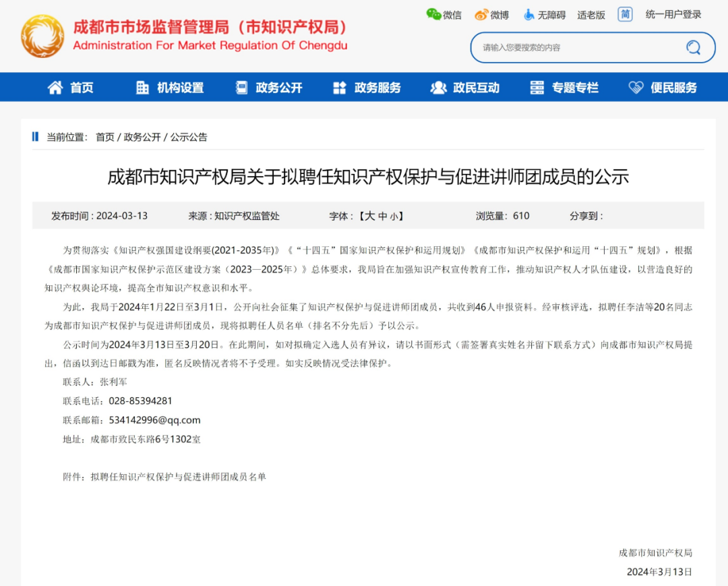Open breadcrumb link 公示公告
Image resolution: width=728 pixels, height=586 pixels.
[x=191, y=137]
